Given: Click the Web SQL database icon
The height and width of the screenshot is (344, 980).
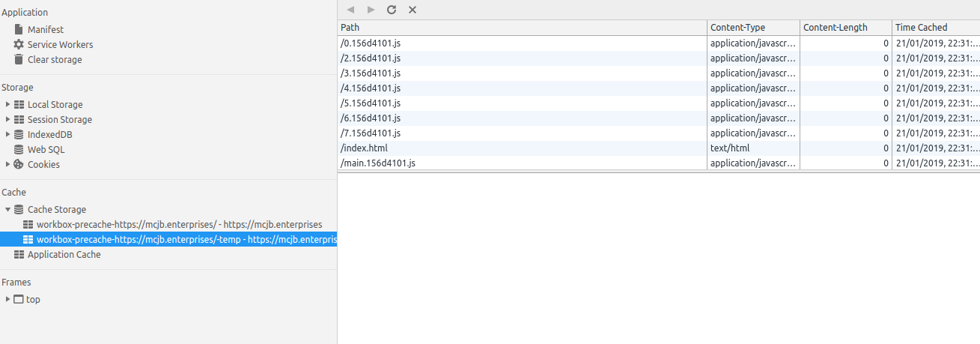Looking at the screenshot, I should [x=19, y=149].
